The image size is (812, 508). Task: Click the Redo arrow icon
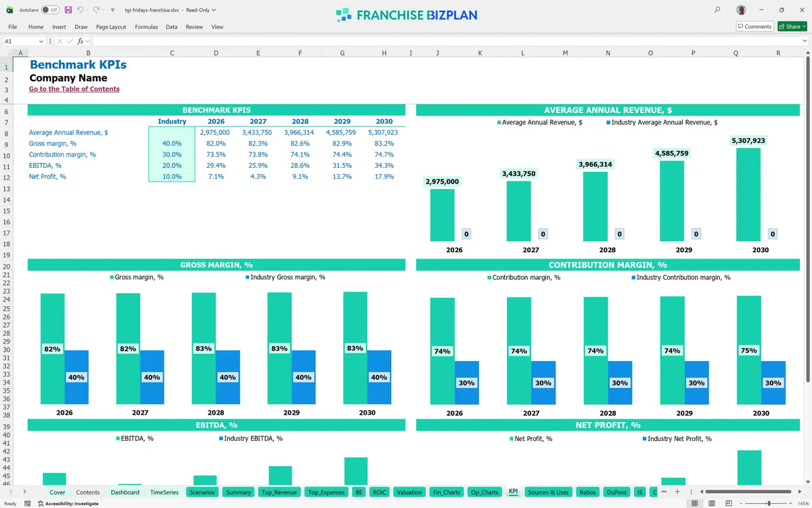tap(96, 10)
